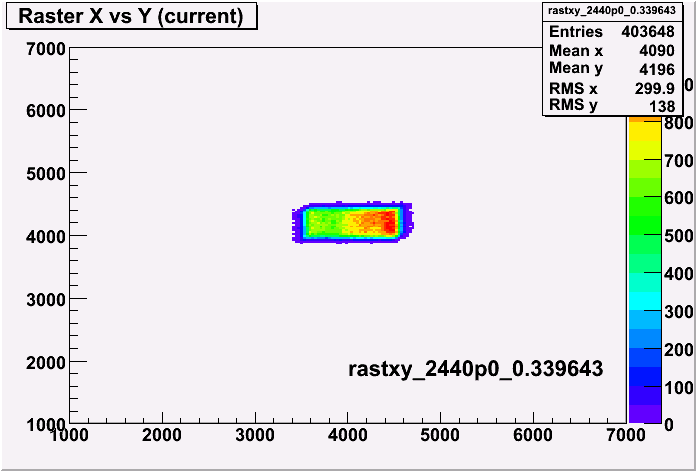696x471 pixels.
Task: Click the large rastxy_2440p0_0.339643 label inside plot
Action: point(475,369)
